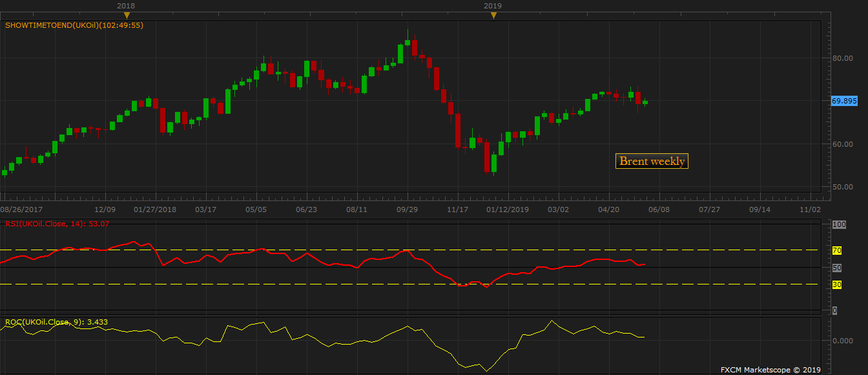This screenshot has width=868, height=375.
Task: Click the 12/09 date axis label
Action: [105, 209]
